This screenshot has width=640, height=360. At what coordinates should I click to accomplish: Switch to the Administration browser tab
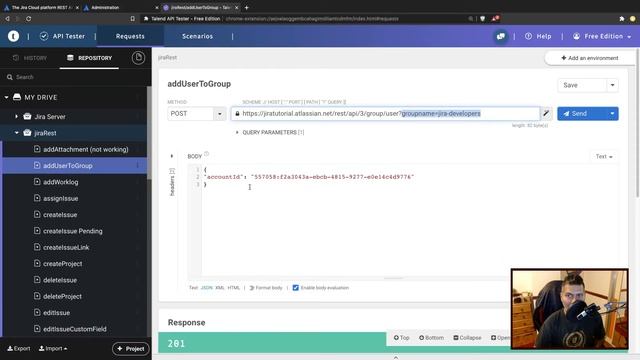coord(105,7)
